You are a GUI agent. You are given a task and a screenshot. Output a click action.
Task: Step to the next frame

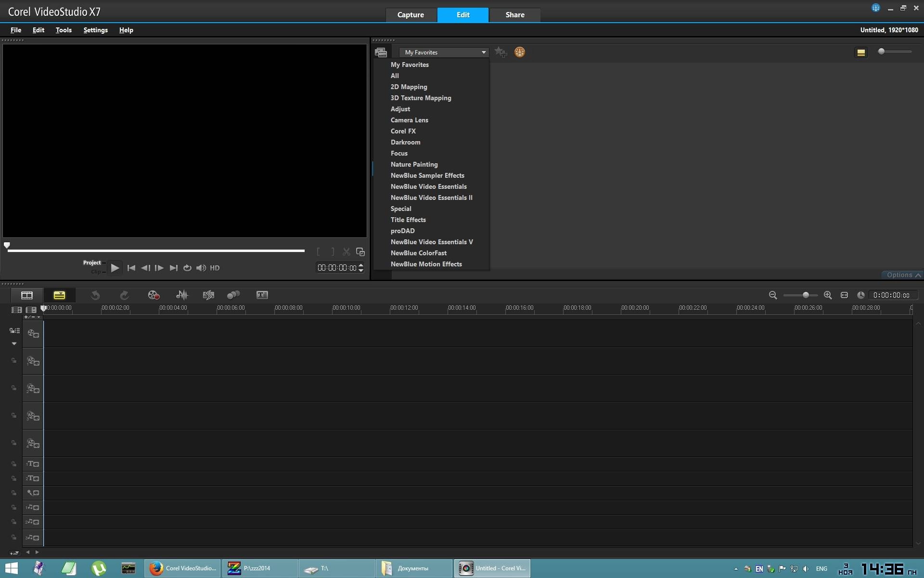(159, 268)
